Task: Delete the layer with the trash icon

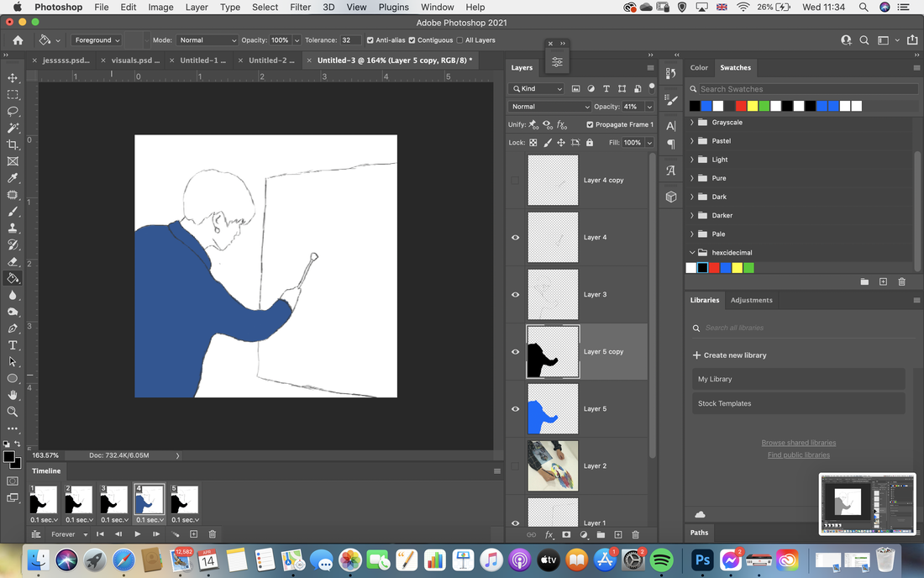Action: (x=635, y=535)
